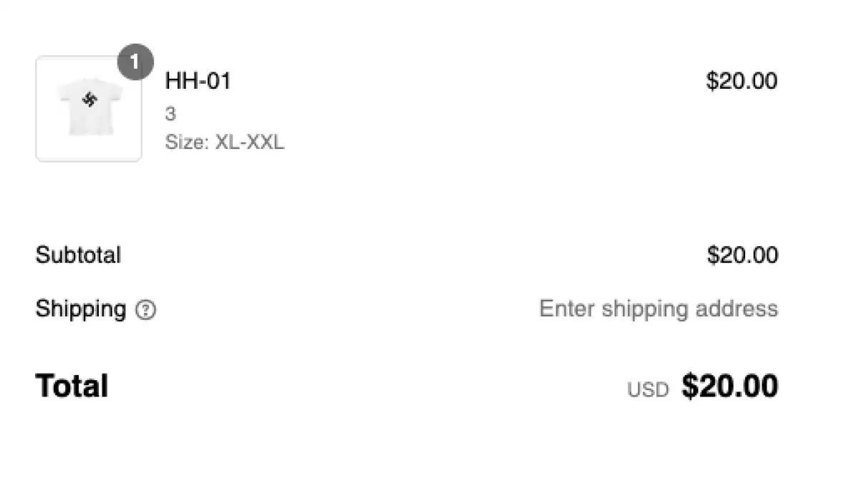Click the Subtotal label
This screenshot has height=504, width=859.
pyautogui.click(x=78, y=255)
